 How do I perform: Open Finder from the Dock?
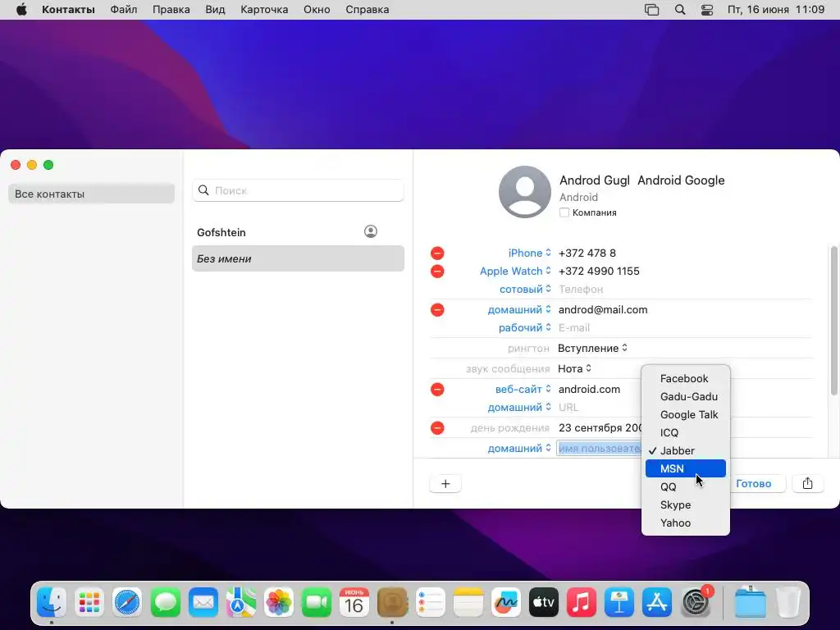pos(52,602)
